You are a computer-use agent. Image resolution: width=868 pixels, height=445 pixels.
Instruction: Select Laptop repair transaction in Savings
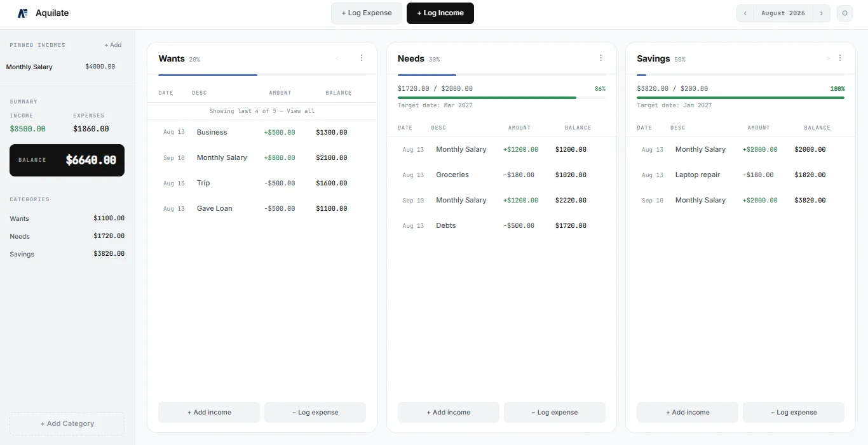pyautogui.click(x=740, y=175)
